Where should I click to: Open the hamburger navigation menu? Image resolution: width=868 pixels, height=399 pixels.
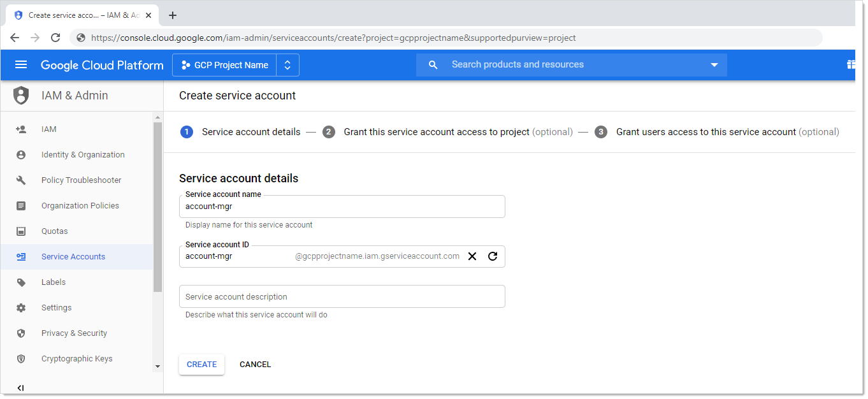[x=21, y=64]
